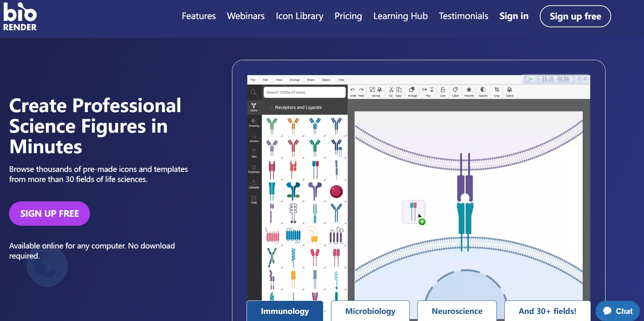Open the Features page
The width and height of the screenshot is (644, 321).
tap(199, 16)
